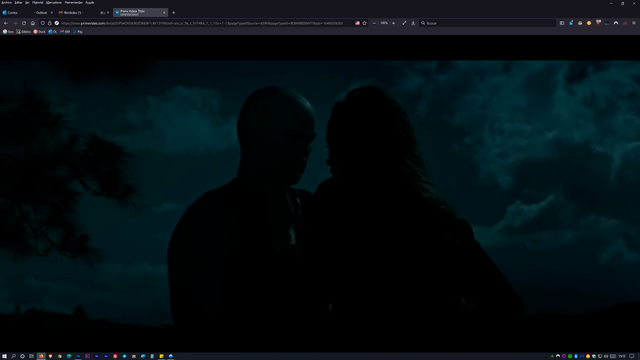This screenshot has height=360, width=640.
Task: Open the Marcadores menu
Action: pos(54,2)
